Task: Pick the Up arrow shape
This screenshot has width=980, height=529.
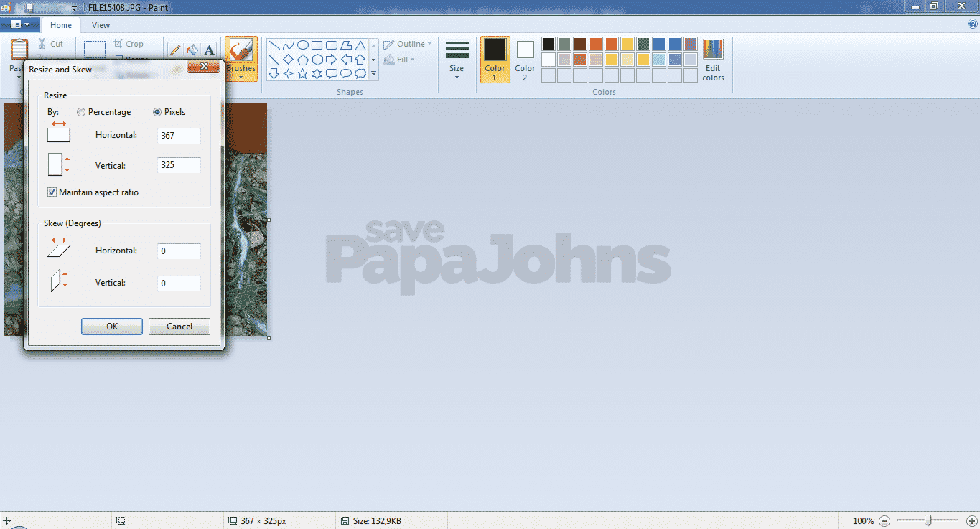Action: pos(360,59)
